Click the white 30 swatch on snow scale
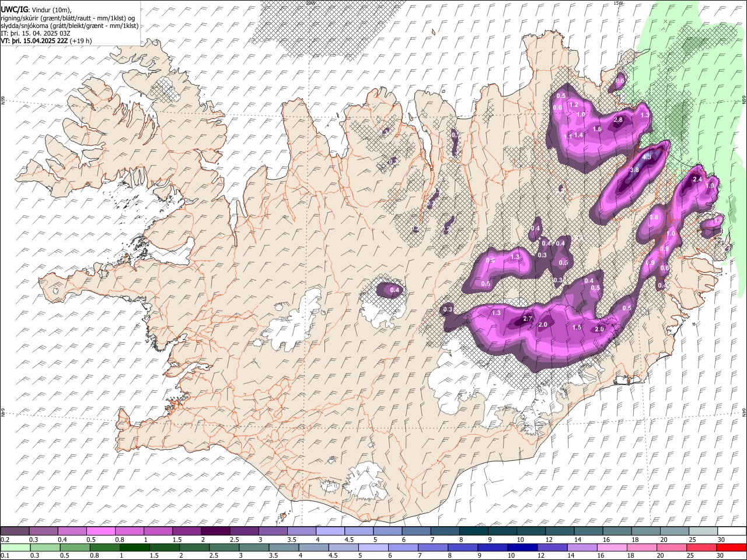The image size is (747, 560). (x=731, y=531)
